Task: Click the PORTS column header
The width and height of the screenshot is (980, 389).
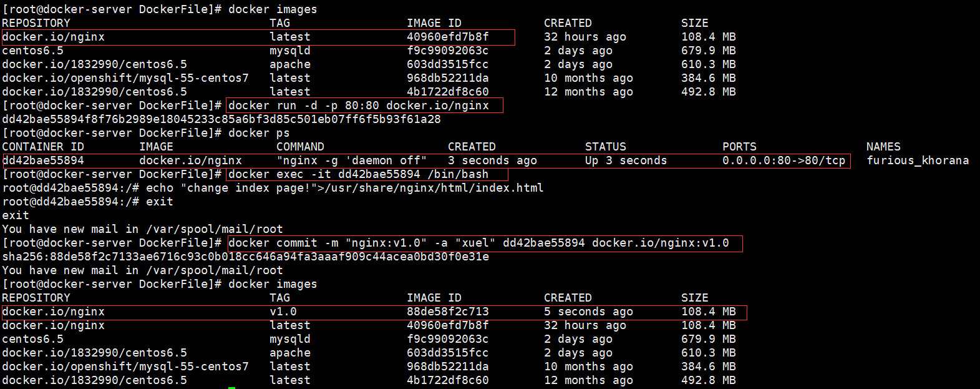Action: coord(739,147)
